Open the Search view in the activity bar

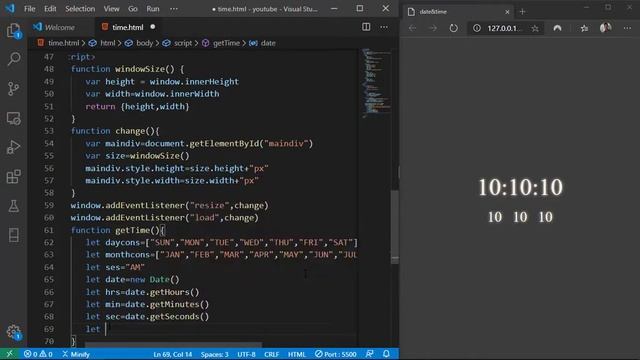(x=13, y=59)
